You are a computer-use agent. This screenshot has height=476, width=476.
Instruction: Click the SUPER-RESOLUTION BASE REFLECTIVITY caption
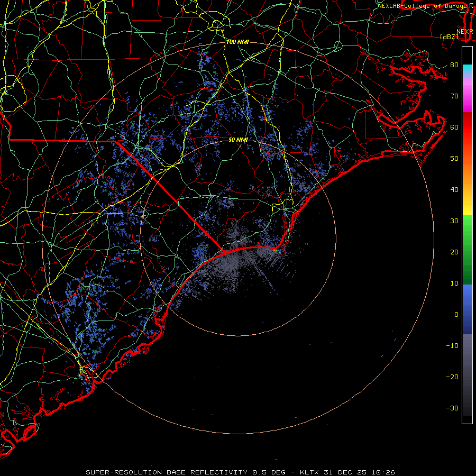point(167,472)
